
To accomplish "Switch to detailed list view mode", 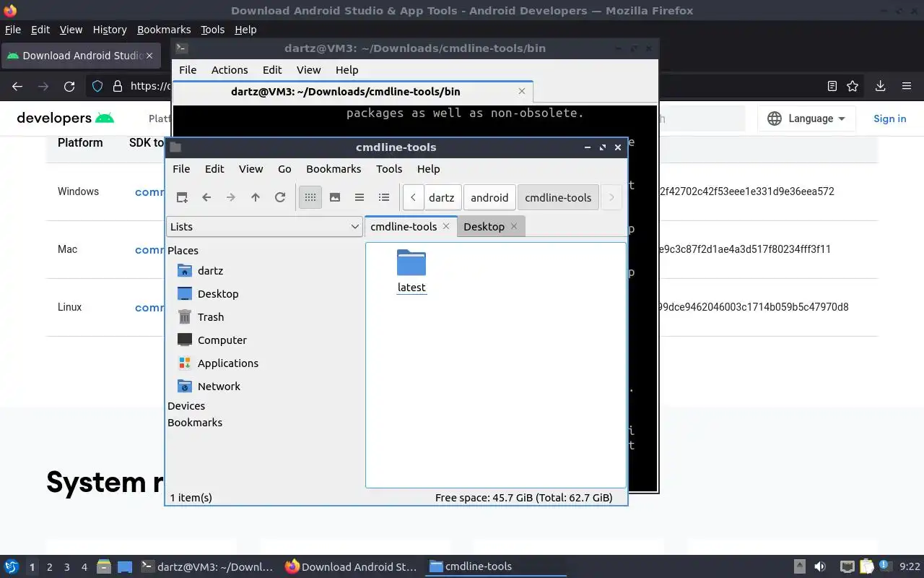I will pos(384,197).
